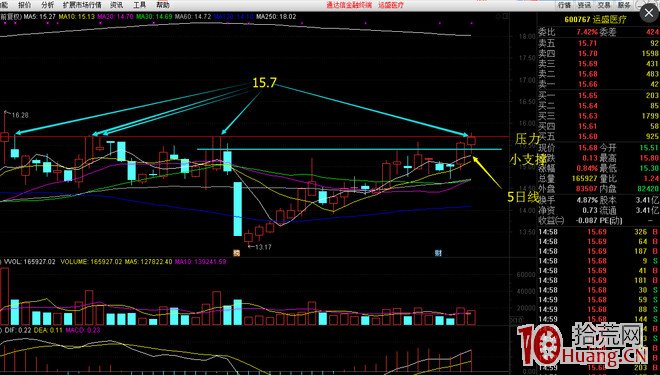The height and width of the screenshot is (375, 660).
Task: Click the 买一 bid price 15.65
Action: (588, 95)
